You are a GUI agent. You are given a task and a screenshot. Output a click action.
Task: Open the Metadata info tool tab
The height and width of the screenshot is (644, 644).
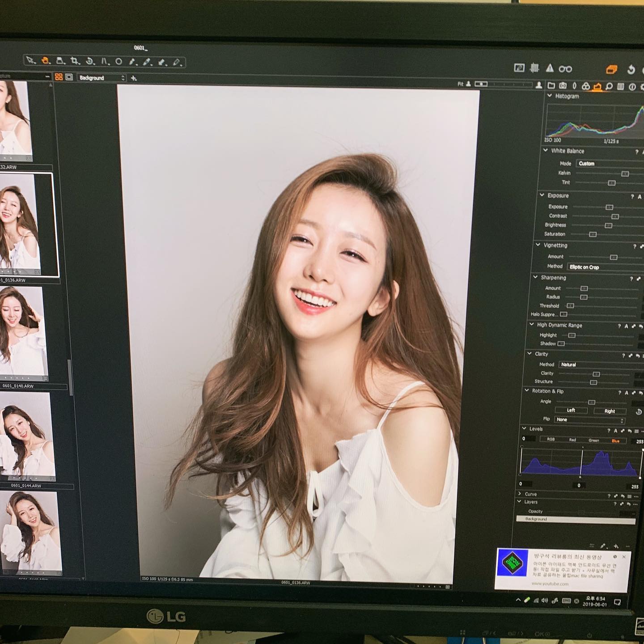[632, 87]
